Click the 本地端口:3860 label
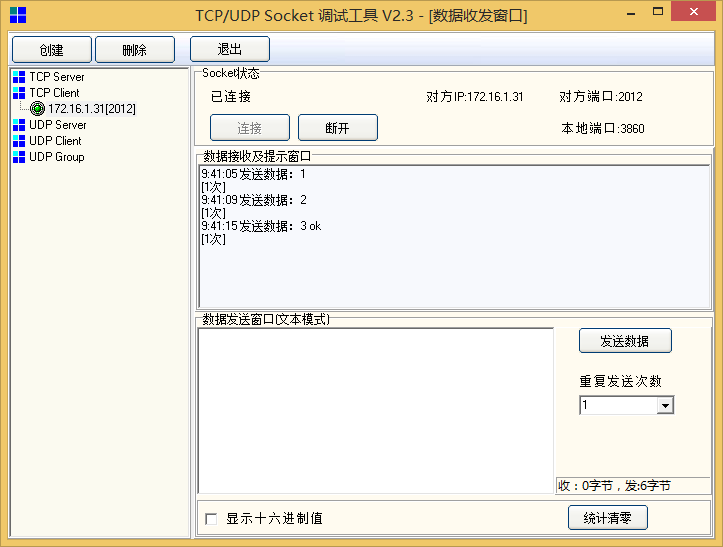 pos(603,129)
